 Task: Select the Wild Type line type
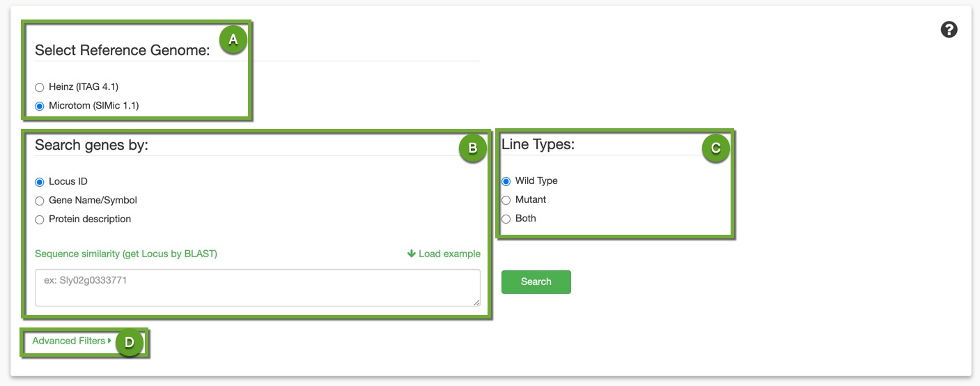(x=506, y=181)
